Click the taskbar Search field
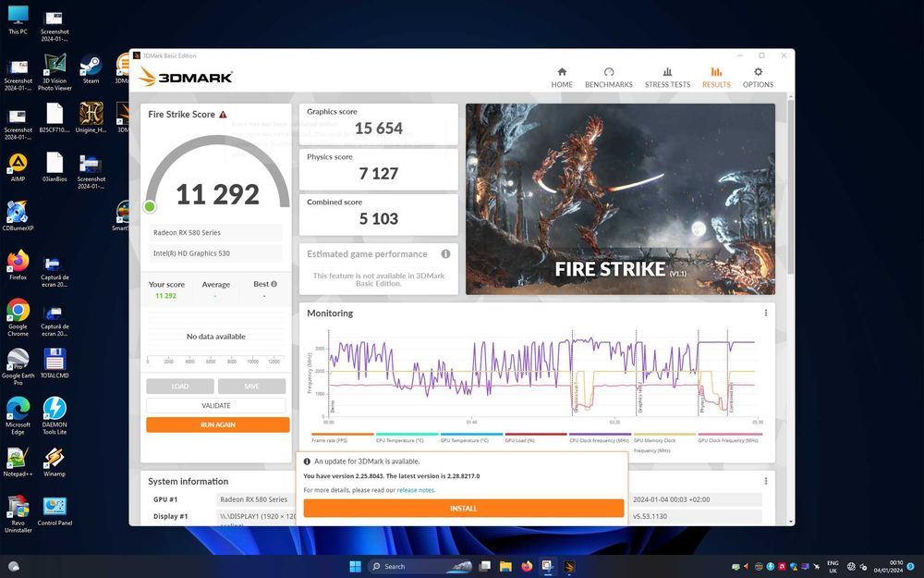This screenshot has width=924, height=578. 420,566
